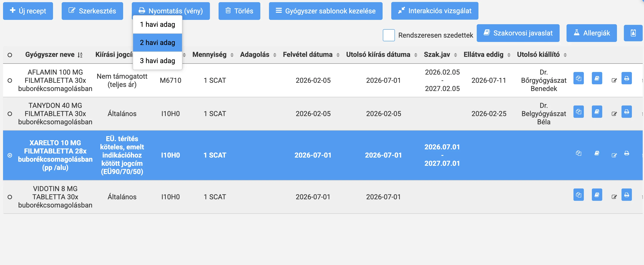The image size is (644, 265).
Task: Select the AFLAMIN 100 MG row radio button
Action: coord(10,80)
